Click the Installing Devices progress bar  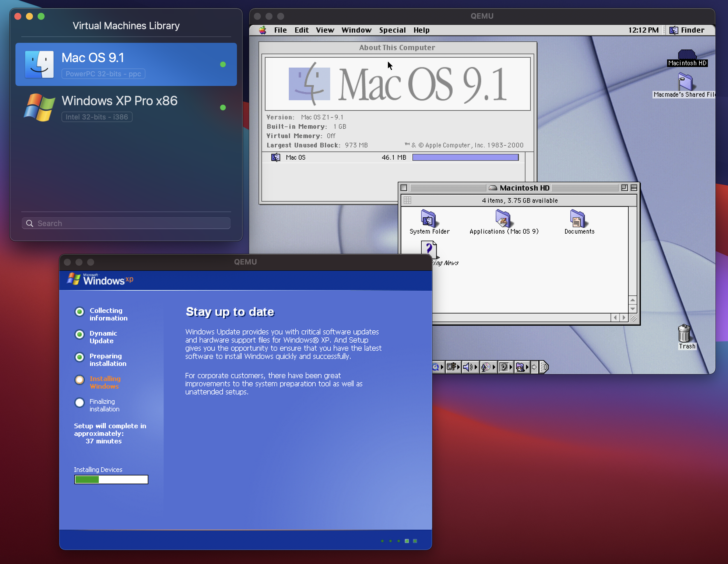111,480
